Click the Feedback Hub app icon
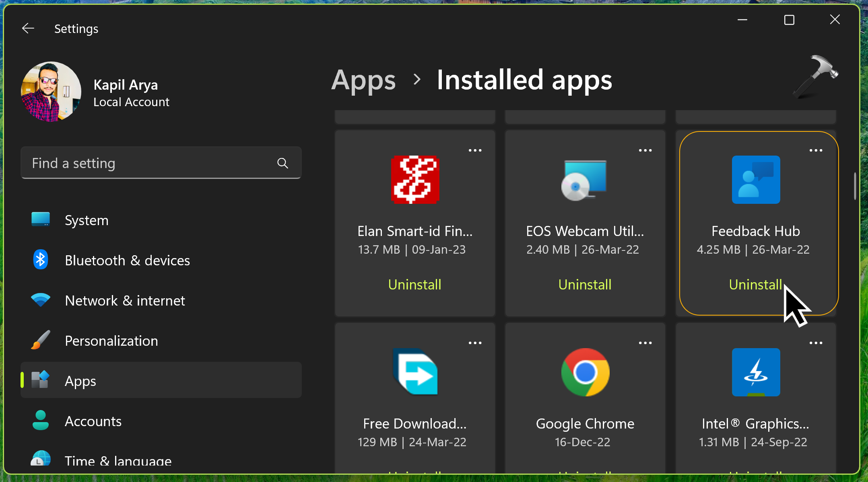Viewport: 868px width, 482px height. pyautogui.click(x=756, y=180)
